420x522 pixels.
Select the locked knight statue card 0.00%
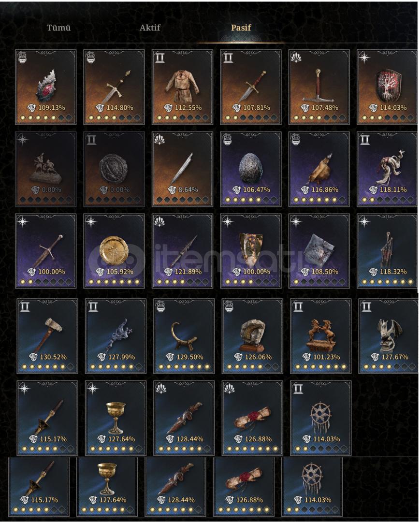tap(46, 169)
